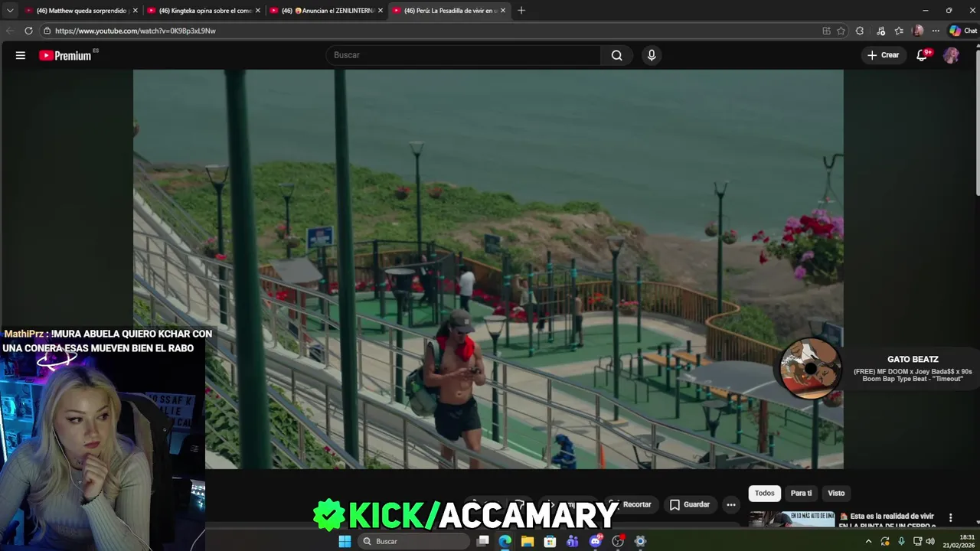Select the Visto filter chip
This screenshot has height=551, width=980.
(836, 493)
